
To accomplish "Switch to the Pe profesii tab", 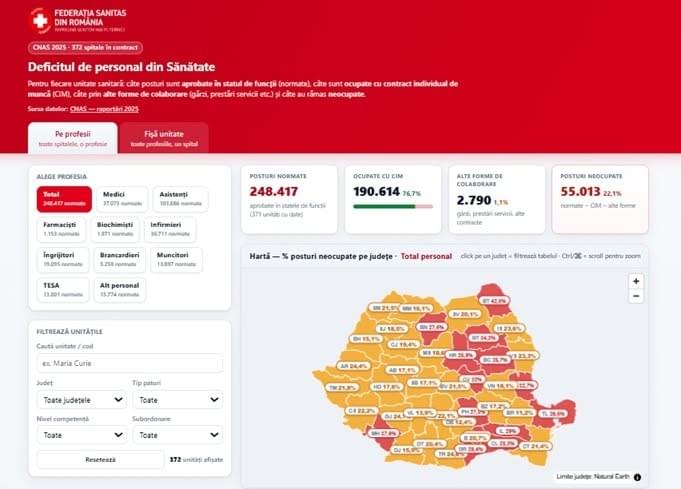I will tap(73, 138).
